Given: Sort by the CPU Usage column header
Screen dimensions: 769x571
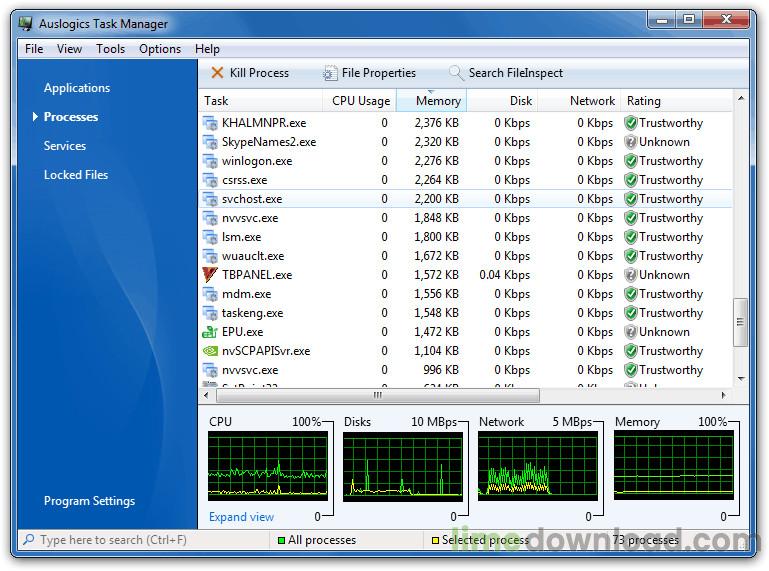Looking at the screenshot, I should (360, 101).
